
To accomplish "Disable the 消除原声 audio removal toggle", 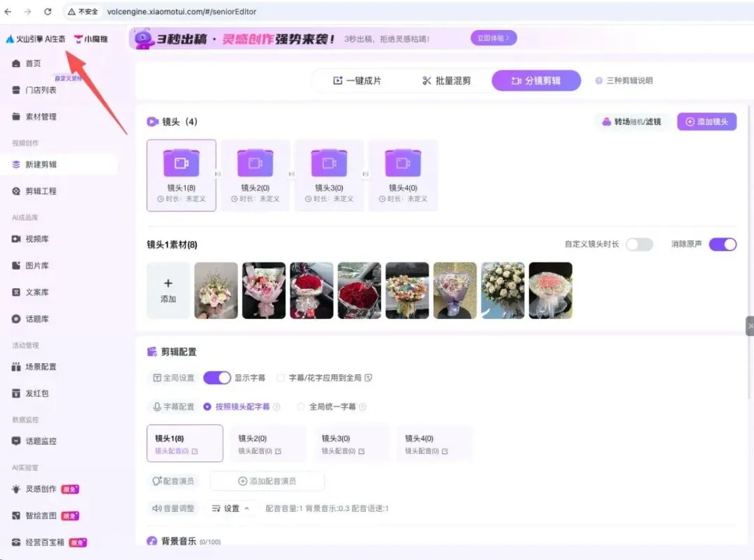I will 723,244.
